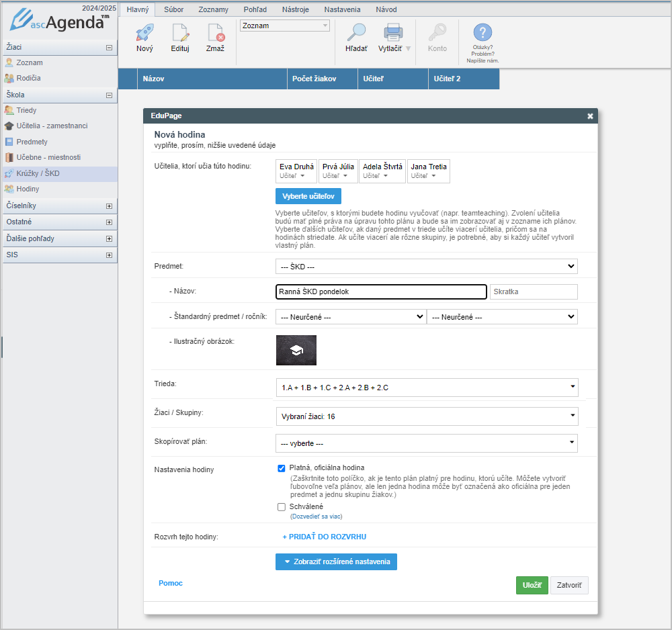The height and width of the screenshot is (630, 672).
Task: Open the Skopírovať plán dropdown
Action: [427, 443]
